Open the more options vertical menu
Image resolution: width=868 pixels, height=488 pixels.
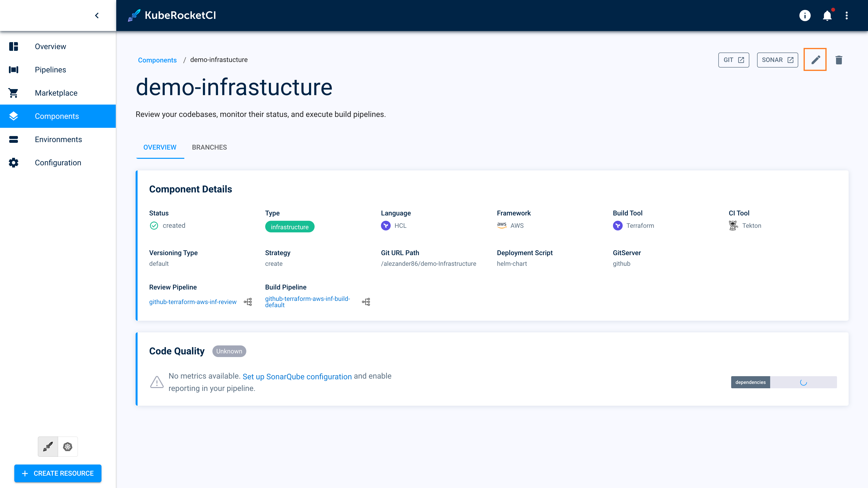[x=847, y=15]
